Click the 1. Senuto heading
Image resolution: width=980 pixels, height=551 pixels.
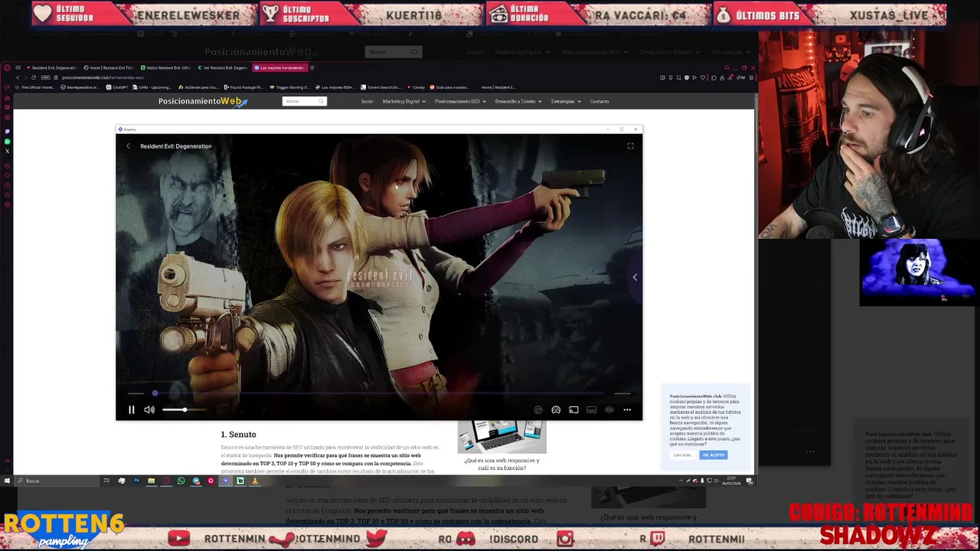click(x=238, y=434)
